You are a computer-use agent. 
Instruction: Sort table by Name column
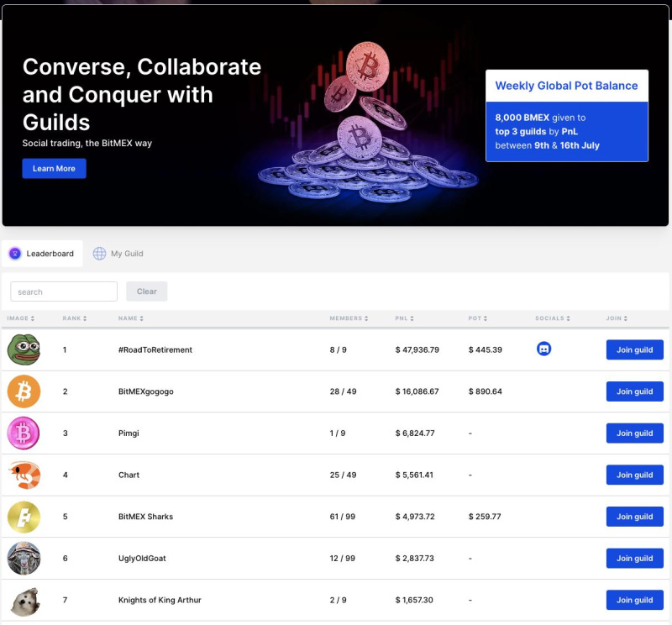131,318
